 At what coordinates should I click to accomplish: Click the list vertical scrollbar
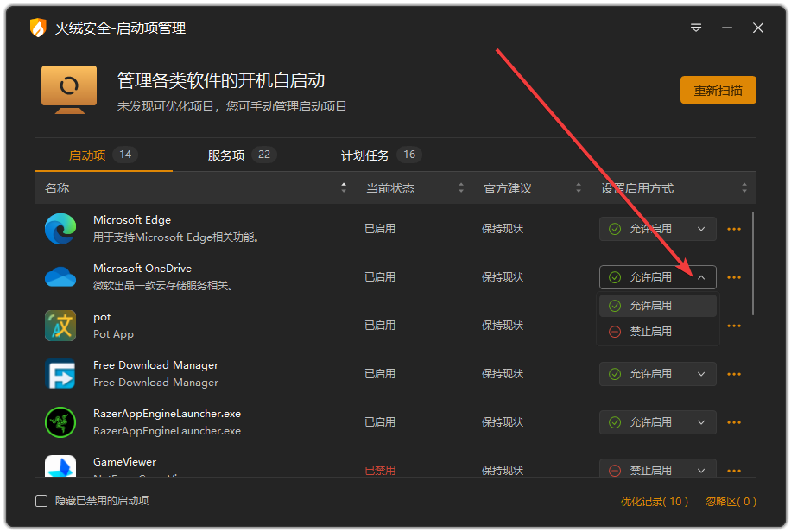[753, 263]
